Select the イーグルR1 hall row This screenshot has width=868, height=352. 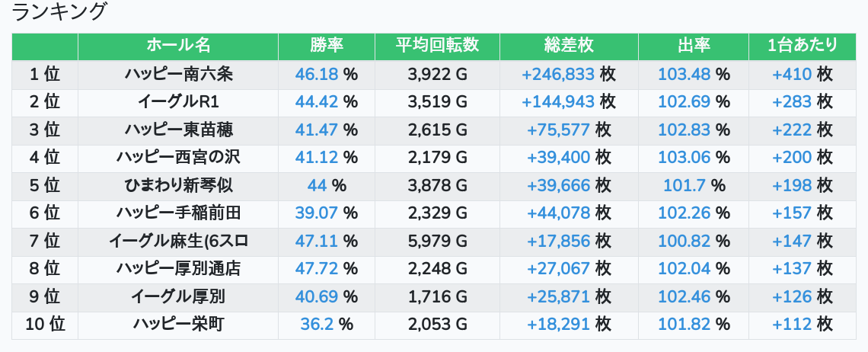coord(178,102)
